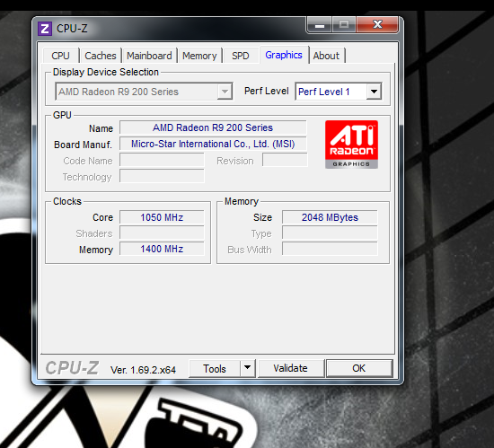
Task: Click the Board Manuf. field showing MSI
Action: tap(213, 144)
